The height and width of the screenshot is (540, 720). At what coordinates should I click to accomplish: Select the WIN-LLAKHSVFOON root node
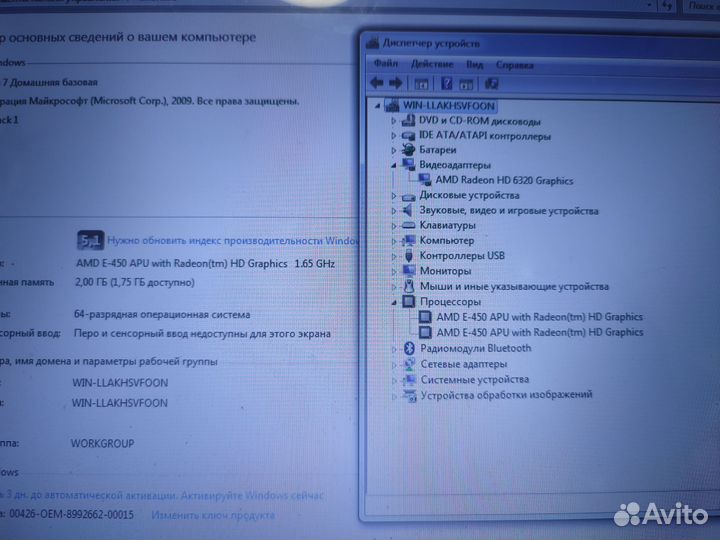click(449, 106)
